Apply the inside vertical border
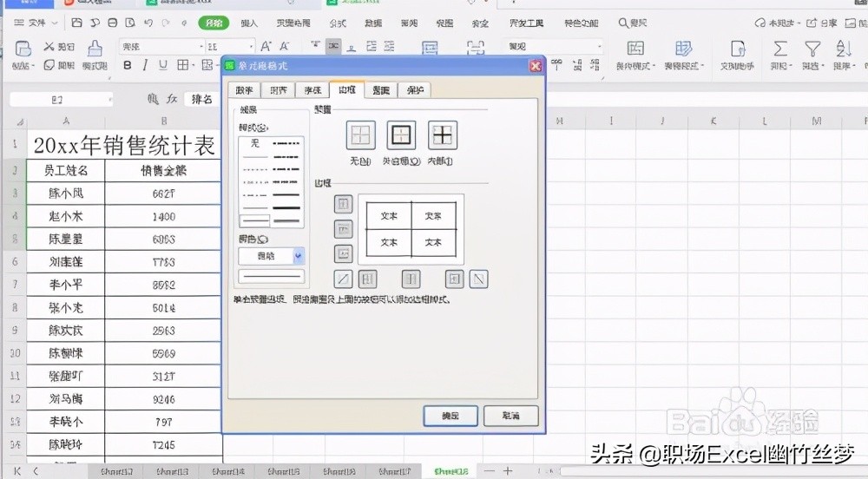 (411, 279)
